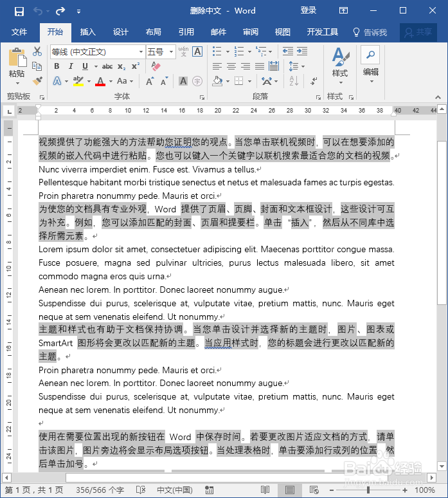This screenshot has height=498, width=448.
Task: Switch to the 开发工具 tab
Action: [x=323, y=32]
